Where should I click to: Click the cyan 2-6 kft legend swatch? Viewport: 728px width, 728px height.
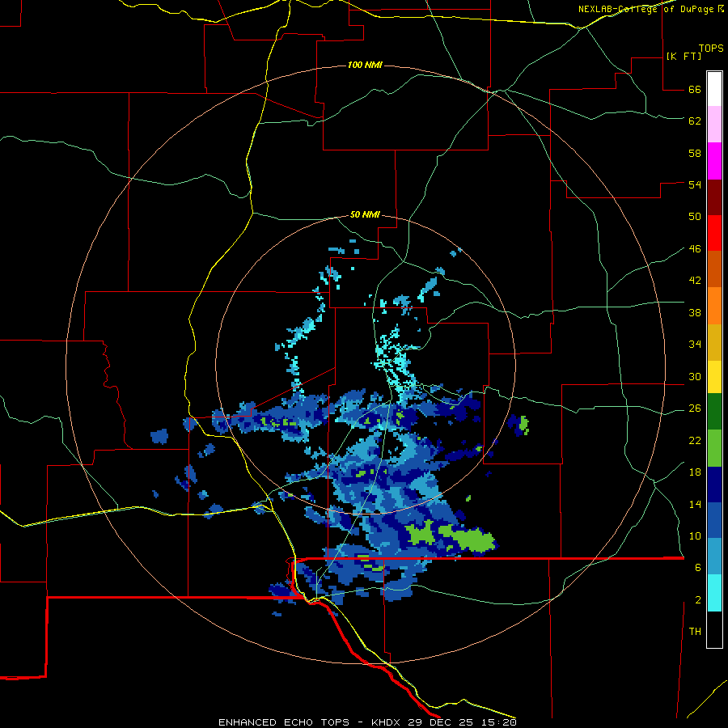point(714,593)
